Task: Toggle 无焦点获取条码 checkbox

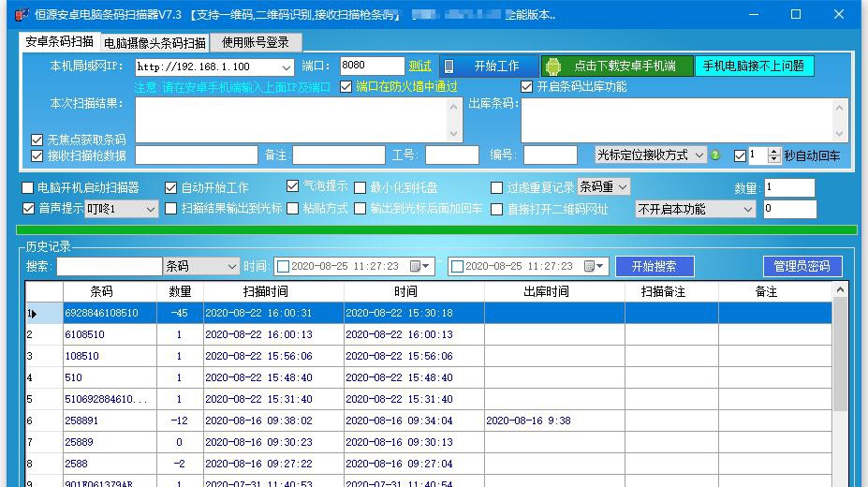Action: pos(37,140)
